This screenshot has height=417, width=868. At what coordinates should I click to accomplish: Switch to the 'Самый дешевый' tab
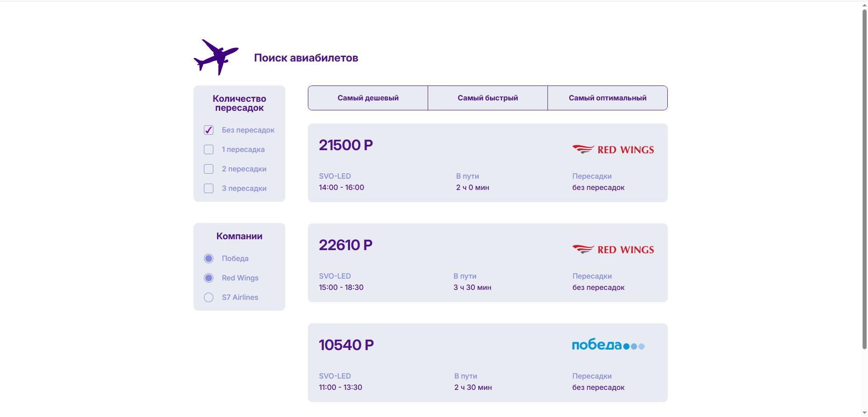click(368, 98)
